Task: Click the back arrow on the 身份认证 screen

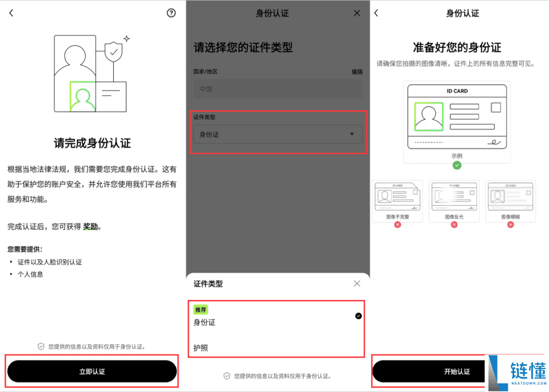Action: 375,13
